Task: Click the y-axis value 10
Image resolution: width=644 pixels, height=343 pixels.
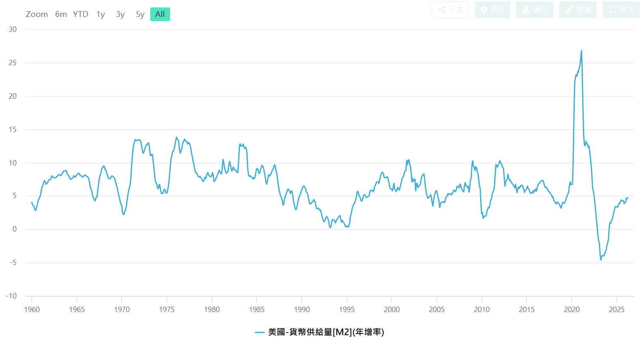Action: (x=13, y=163)
